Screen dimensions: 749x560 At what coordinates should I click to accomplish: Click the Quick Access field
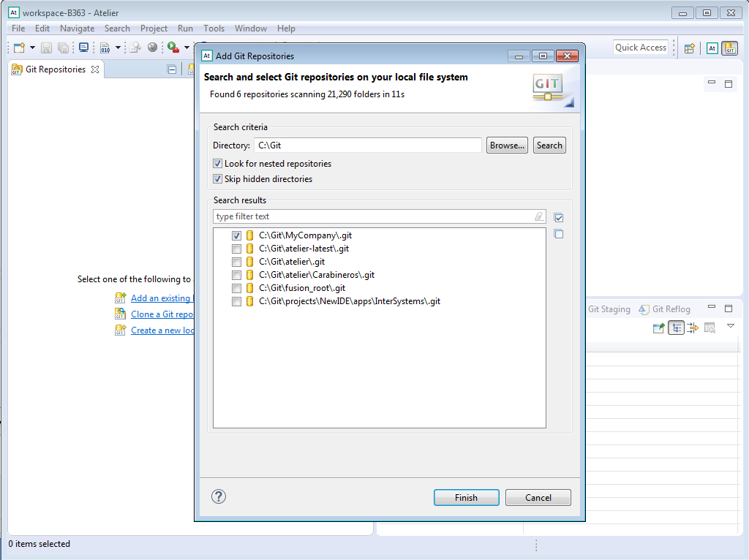pyautogui.click(x=641, y=48)
